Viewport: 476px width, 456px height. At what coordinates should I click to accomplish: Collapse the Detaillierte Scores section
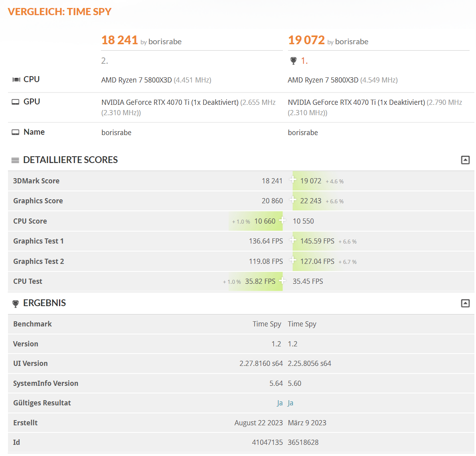point(465,160)
